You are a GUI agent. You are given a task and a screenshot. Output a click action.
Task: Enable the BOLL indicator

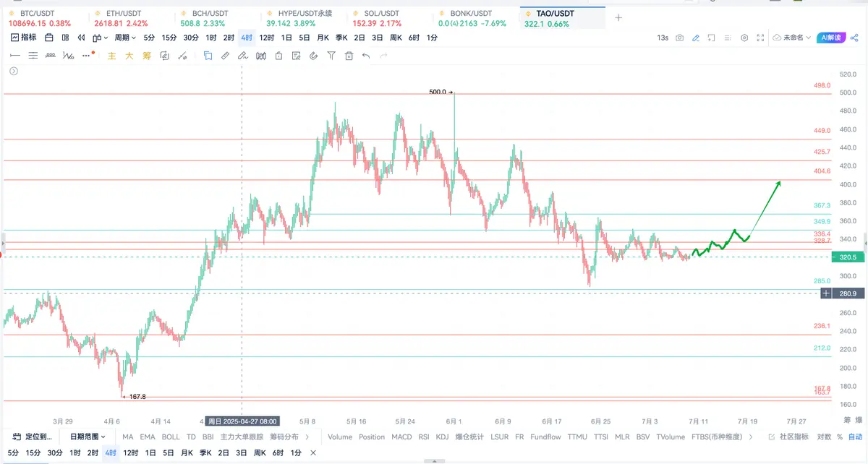pos(171,437)
